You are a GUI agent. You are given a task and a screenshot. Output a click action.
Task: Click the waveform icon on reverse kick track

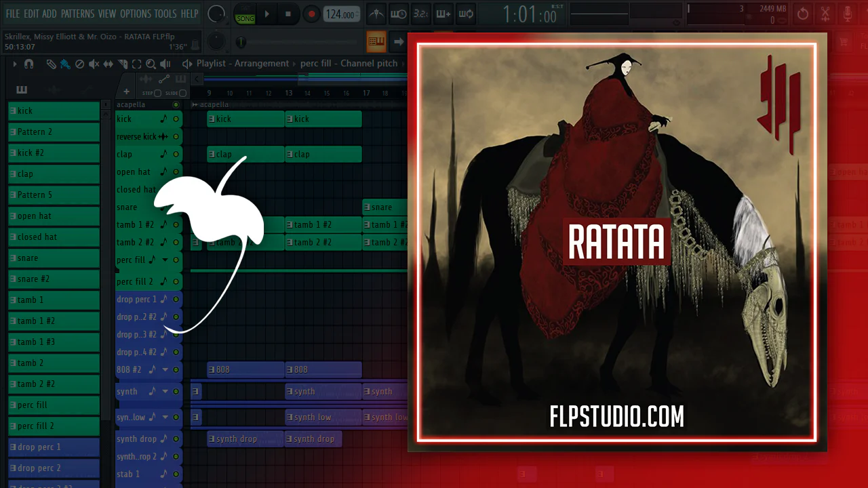163,136
